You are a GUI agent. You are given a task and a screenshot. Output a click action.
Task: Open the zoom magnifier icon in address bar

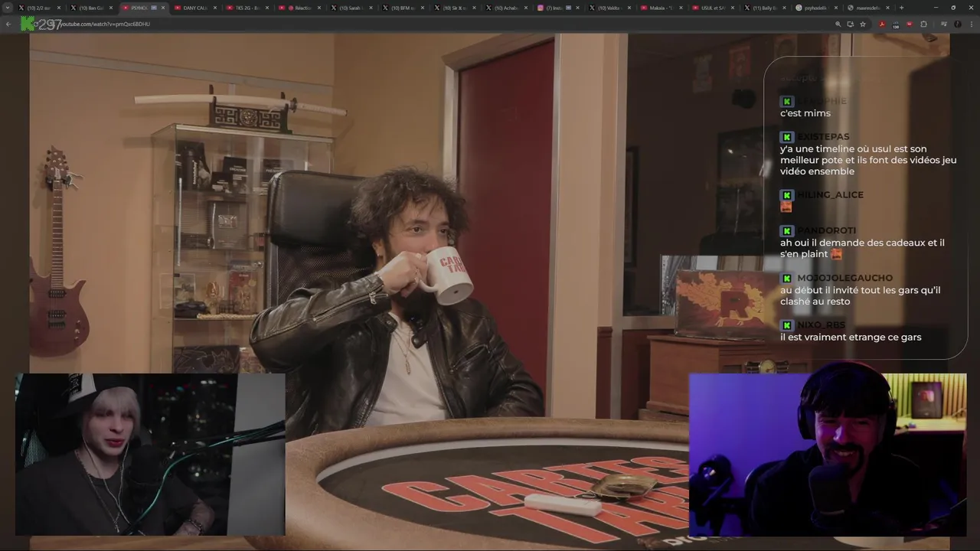pyautogui.click(x=838, y=24)
